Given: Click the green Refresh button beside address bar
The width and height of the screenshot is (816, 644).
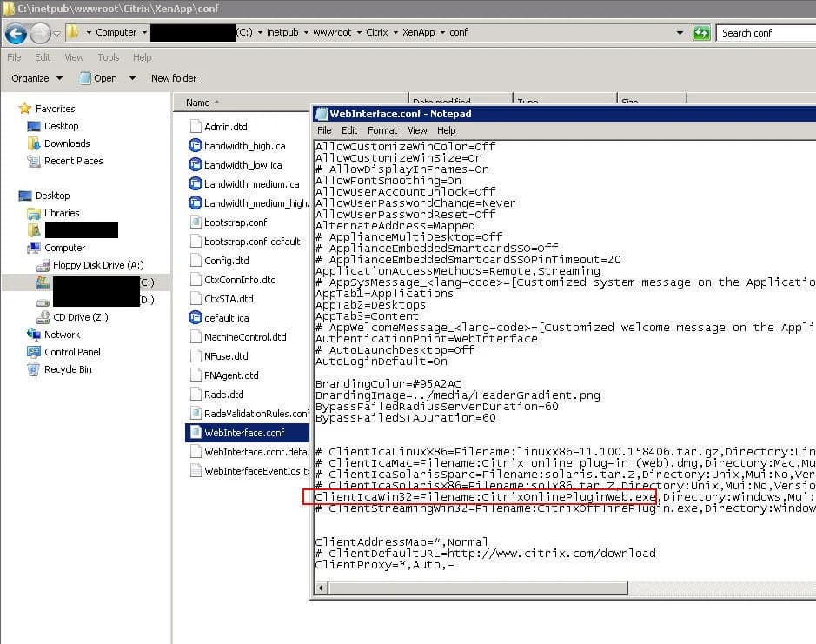Looking at the screenshot, I should point(701,33).
